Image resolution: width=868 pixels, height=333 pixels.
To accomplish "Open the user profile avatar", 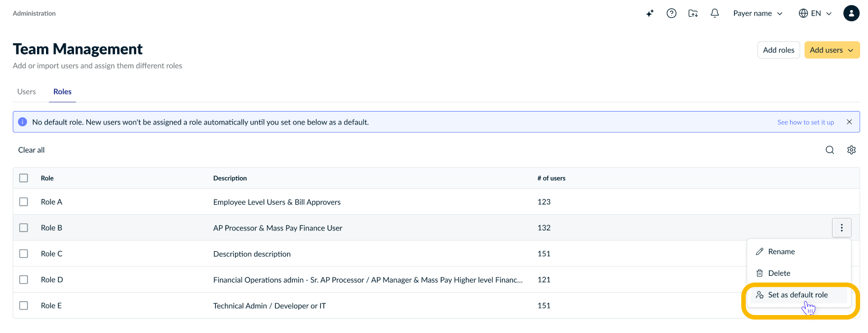I will point(851,13).
